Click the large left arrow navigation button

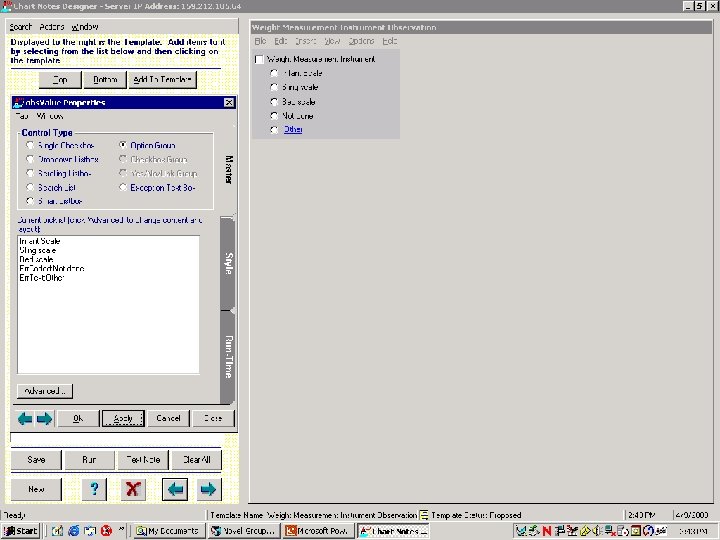click(x=175, y=489)
